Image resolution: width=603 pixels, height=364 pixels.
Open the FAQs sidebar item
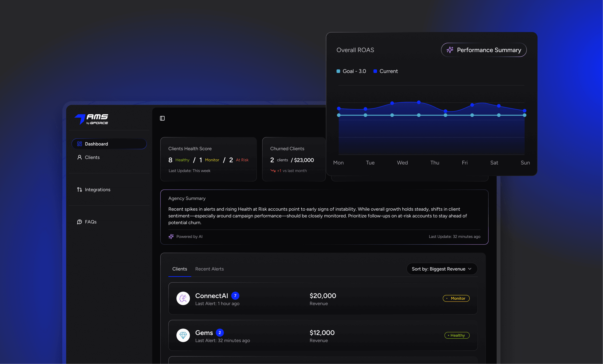point(87,222)
